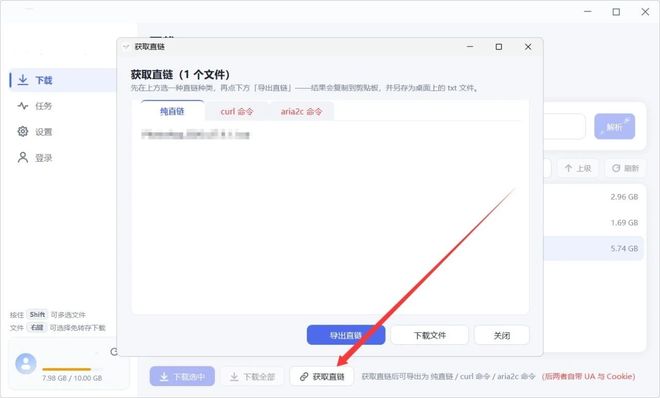The height and width of the screenshot is (398, 660).
Task: Click the 获取直链 button in bottom toolbar
Action: [322, 377]
